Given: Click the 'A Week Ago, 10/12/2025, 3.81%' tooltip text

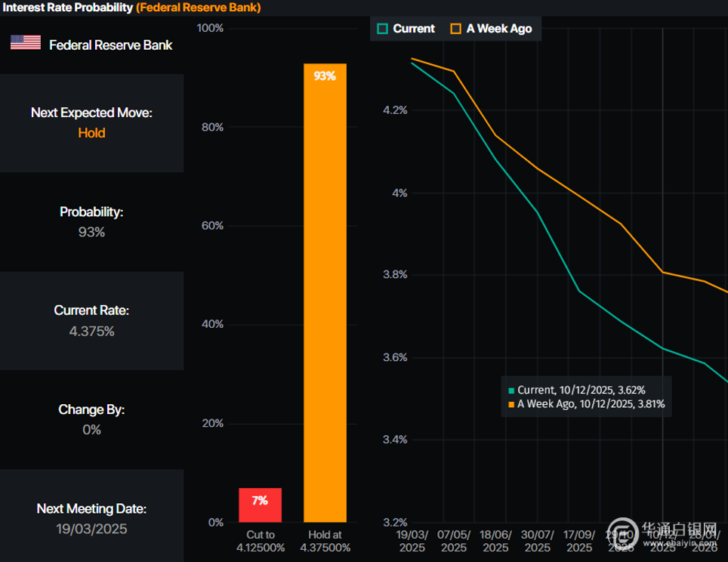Looking at the screenshot, I should [x=591, y=404].
